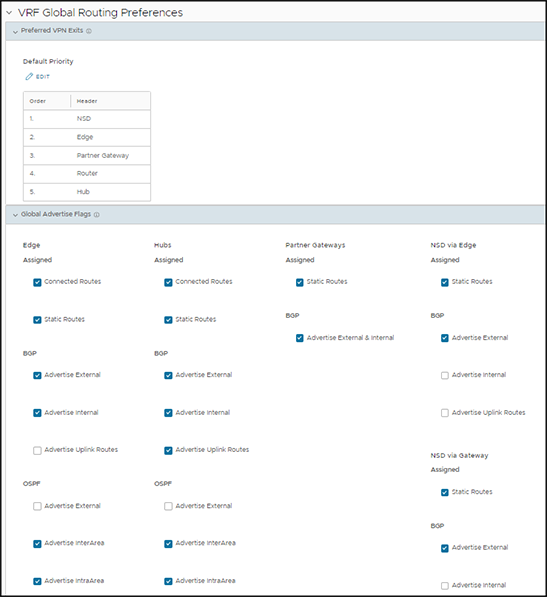Click the EDIT link for Default Priority
The height and width of the screenshot is (597, 547).
[x=43, y=77]
